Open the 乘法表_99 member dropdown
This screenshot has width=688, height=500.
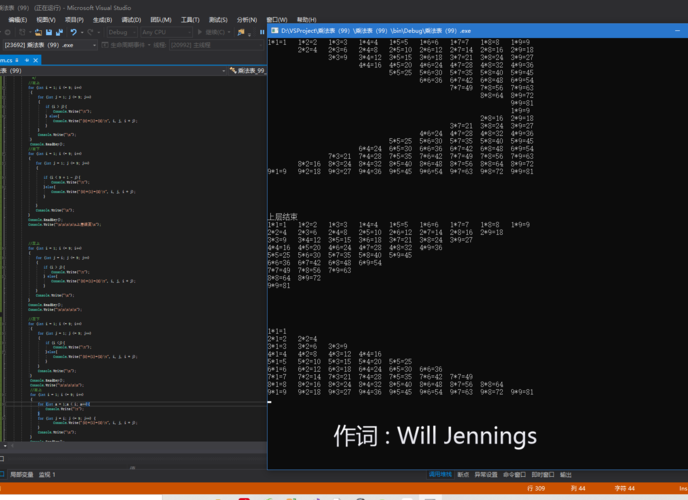(x=247, y=71)
